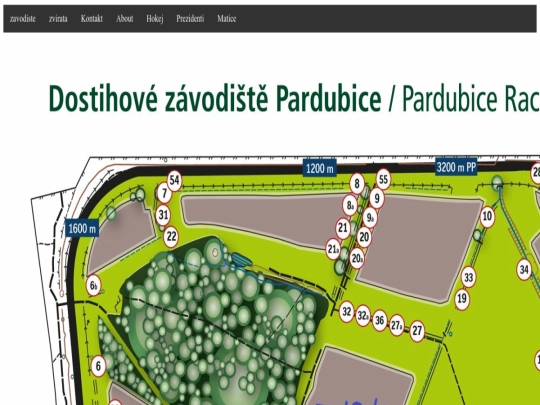Open the Matice nav link
Screen dimensions: 540x405
tap(227, 19)
